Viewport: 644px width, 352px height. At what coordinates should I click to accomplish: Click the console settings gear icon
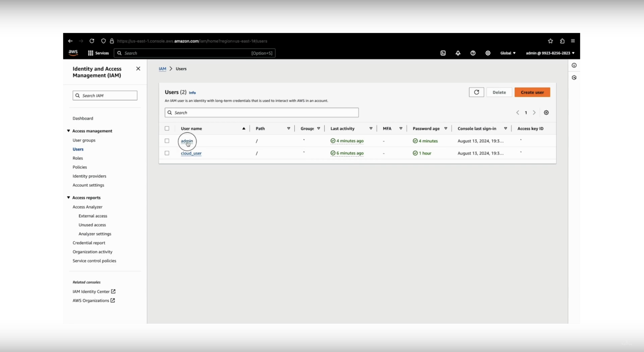point(488,53)
